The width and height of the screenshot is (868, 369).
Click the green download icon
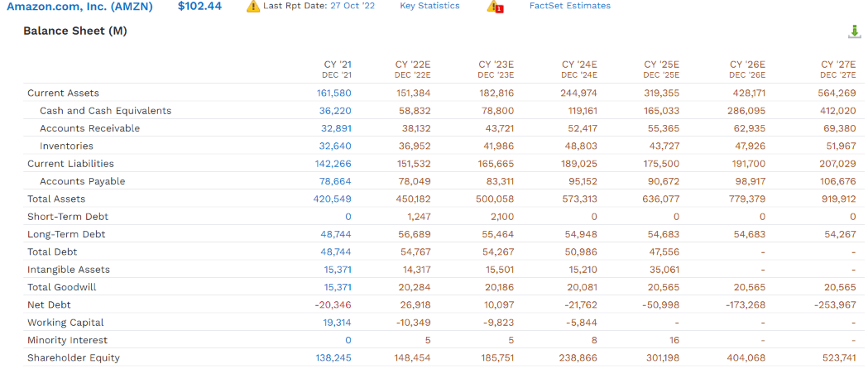pos(855,31)
